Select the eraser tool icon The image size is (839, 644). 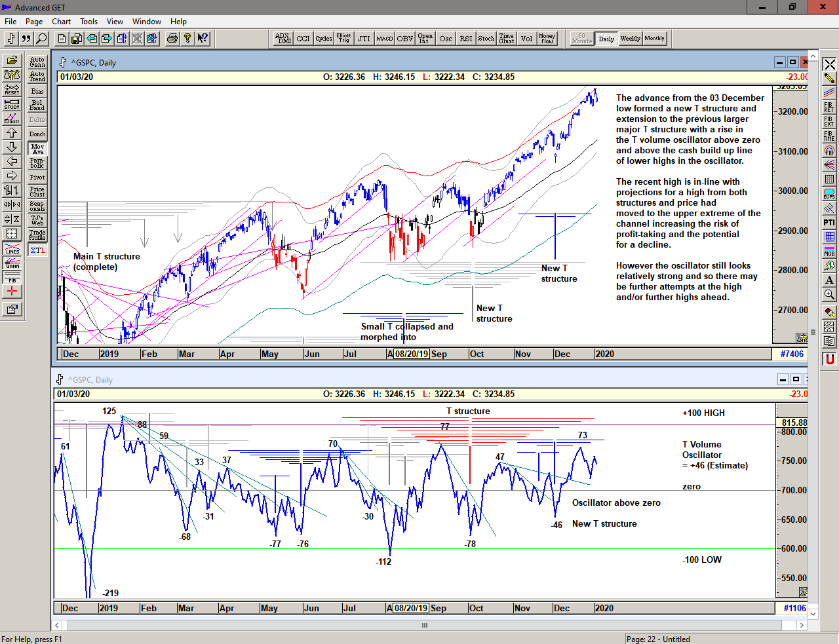[x=829, y=312]
